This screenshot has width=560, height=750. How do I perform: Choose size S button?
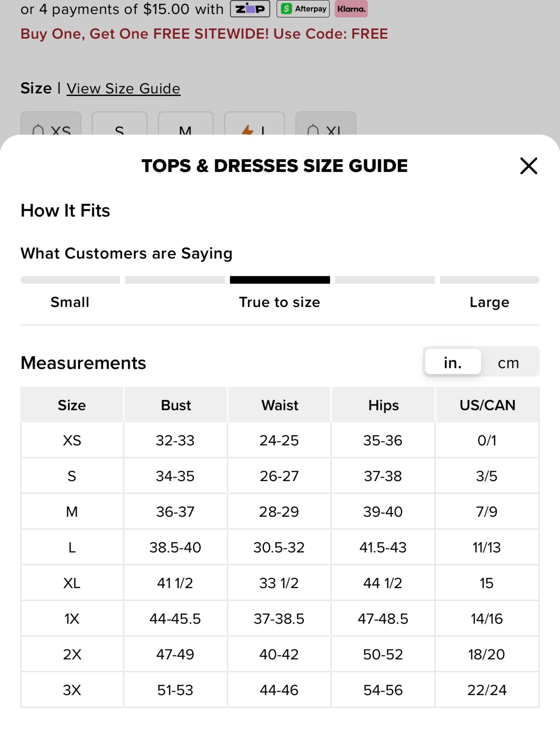119,124
